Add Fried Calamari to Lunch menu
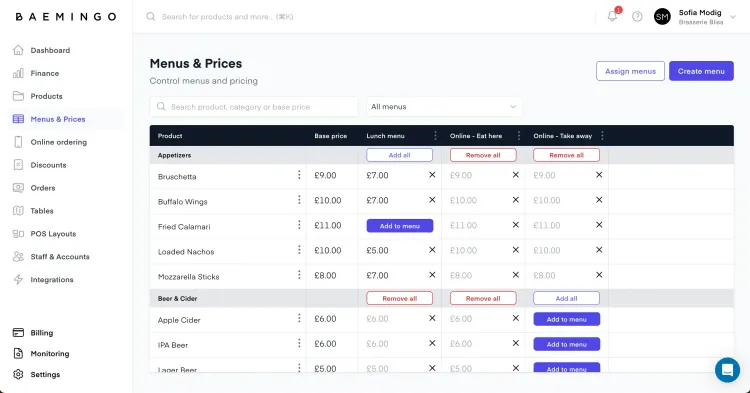This screenshot has width=750, height=393. [400, 226]
